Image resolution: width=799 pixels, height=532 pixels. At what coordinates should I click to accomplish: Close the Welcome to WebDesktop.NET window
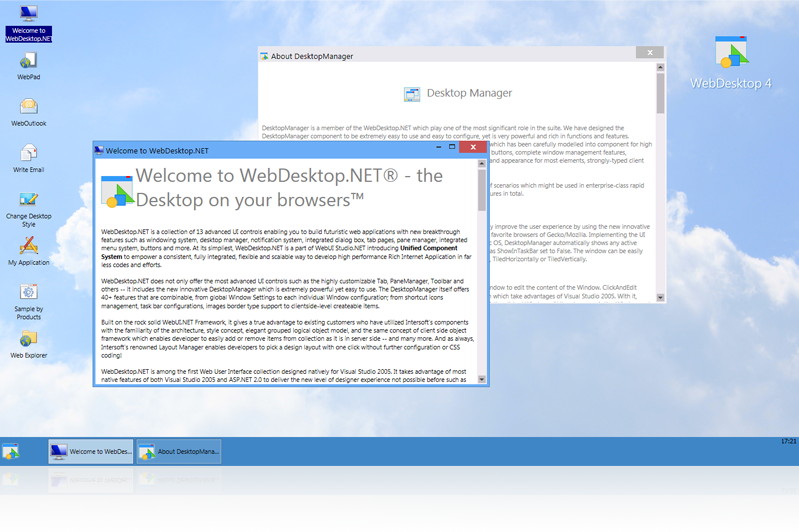click(x=474, y=147)
